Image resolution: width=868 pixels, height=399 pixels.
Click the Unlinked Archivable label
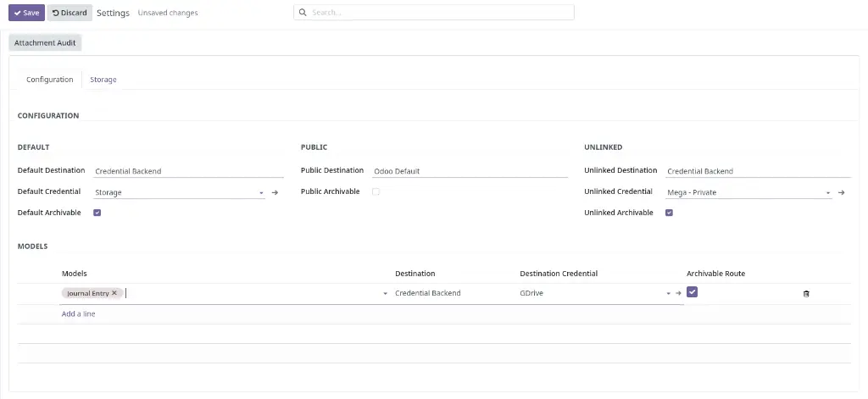[x=619, y=213]
